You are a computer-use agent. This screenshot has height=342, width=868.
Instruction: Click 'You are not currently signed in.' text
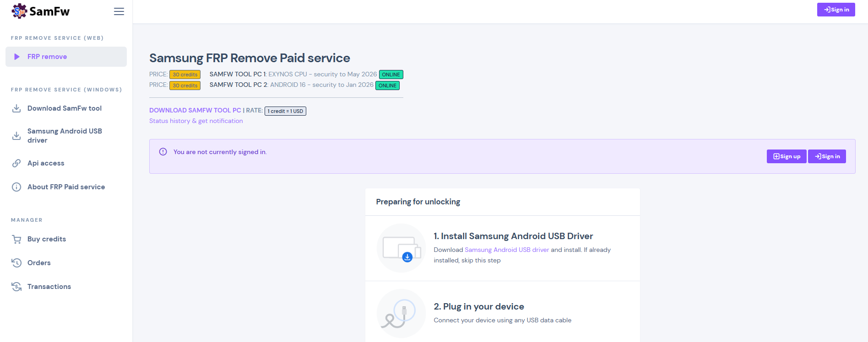point(220,152)
